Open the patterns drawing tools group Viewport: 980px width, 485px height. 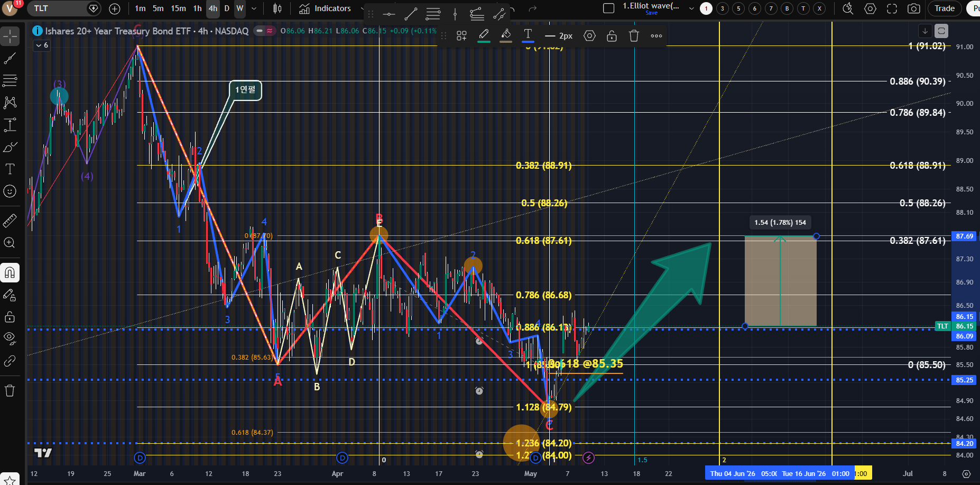click(x=10, y=103)
